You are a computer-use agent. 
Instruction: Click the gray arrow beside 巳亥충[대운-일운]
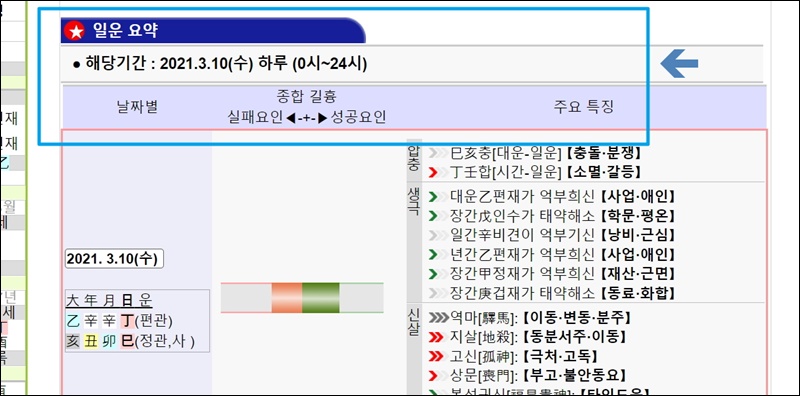[438, 153]
